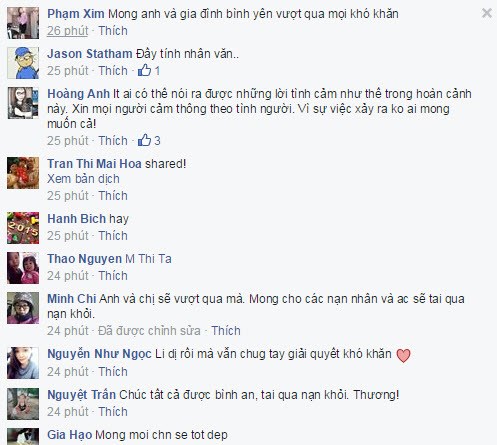This screenshot has width=497, height=445.
Task: Click the 26 phút timestamp
Action: pos(68,31)
